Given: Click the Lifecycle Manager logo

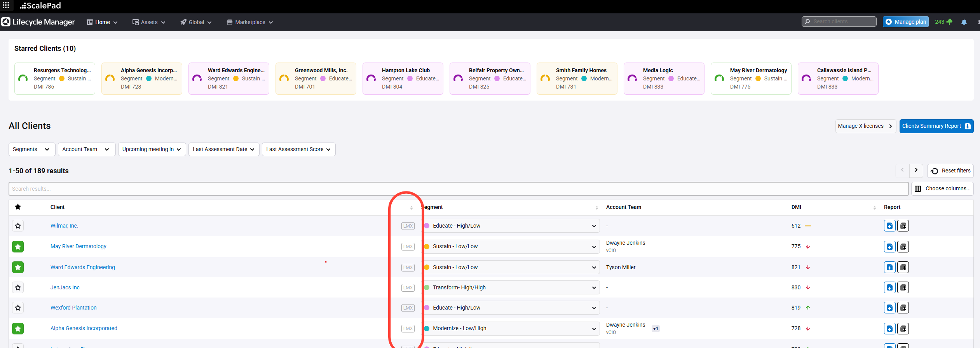Looking at the screenshot, I should click(x=38, y=22).
